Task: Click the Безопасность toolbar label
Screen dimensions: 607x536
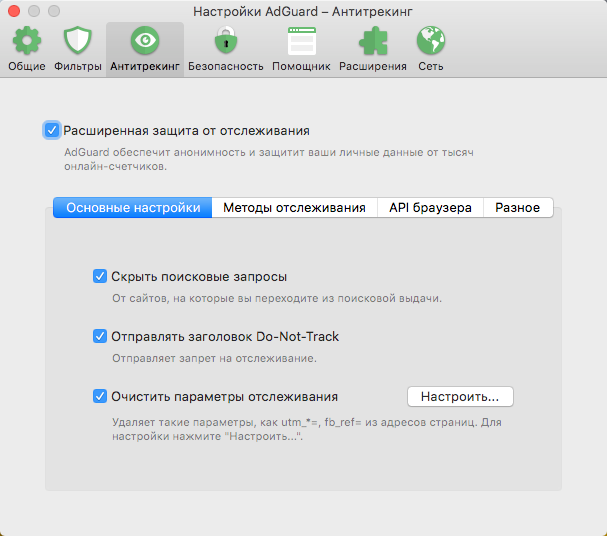Action: [x=226, y=66]
